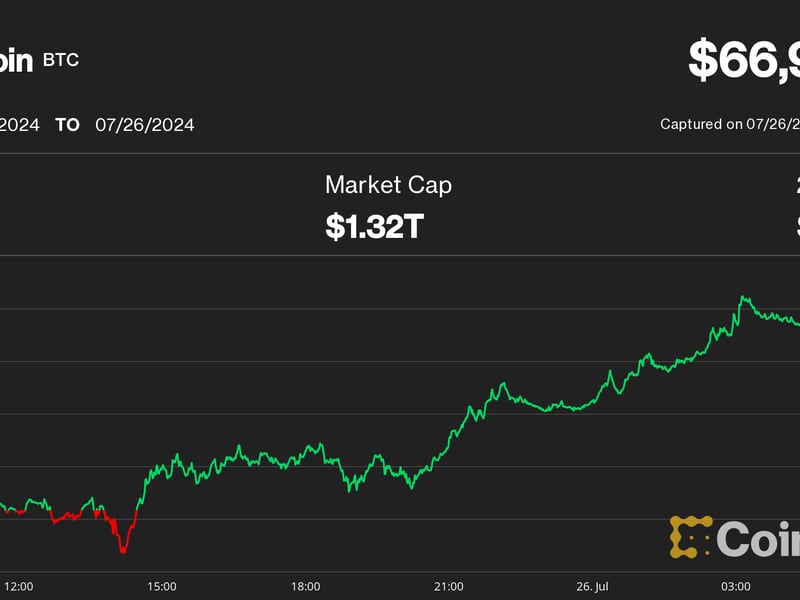Click the partially visible start date
Viewport: 800px width, 600px height.
(x=20, y=125)
